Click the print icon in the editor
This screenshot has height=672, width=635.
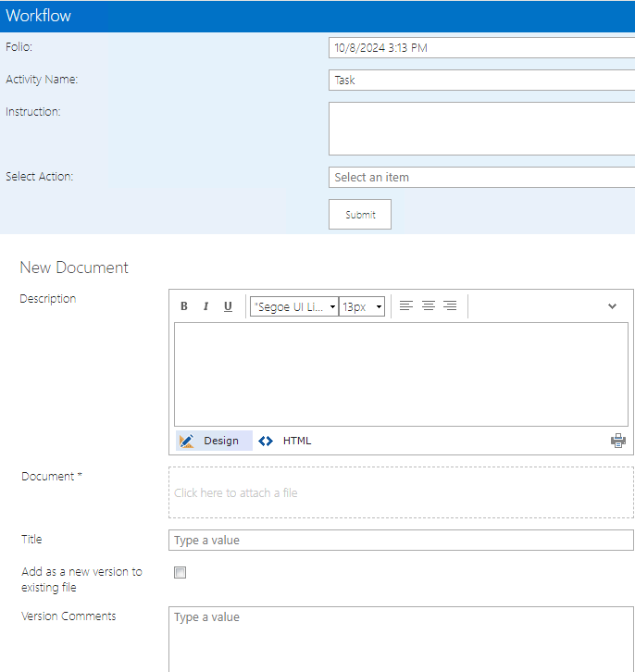click(618, 441)
